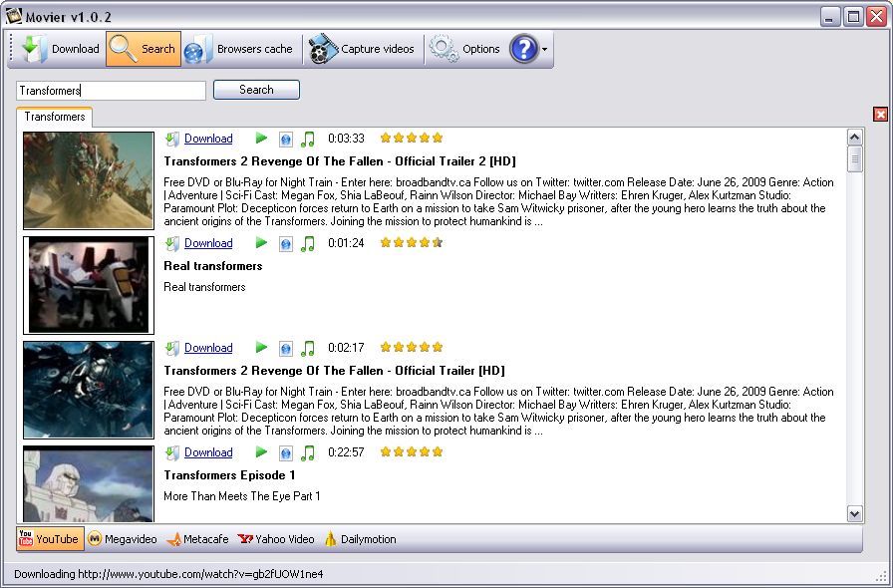Screen dimensions: 893x588
Task: Click the Search button beside the text field
Action: click(x=256, y=90)
